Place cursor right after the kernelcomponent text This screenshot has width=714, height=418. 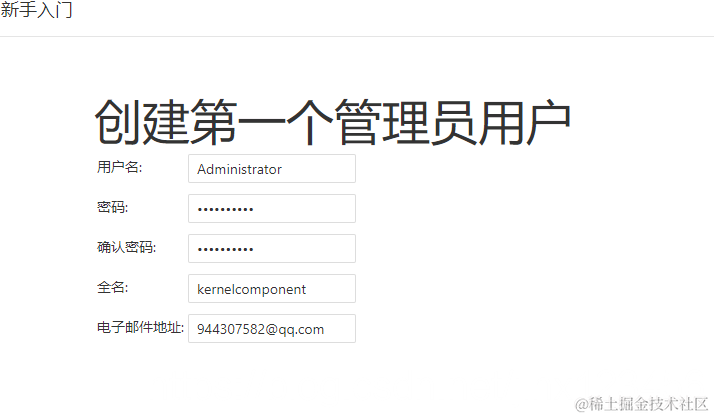306,290
